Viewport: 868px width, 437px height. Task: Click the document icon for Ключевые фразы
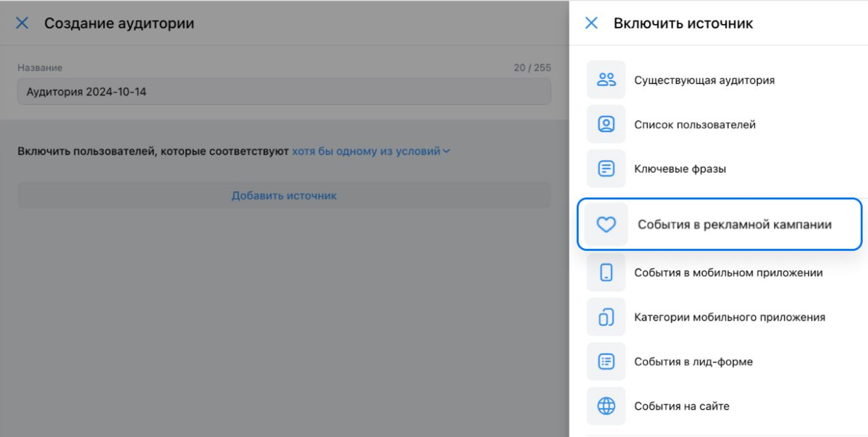point(606,168)
